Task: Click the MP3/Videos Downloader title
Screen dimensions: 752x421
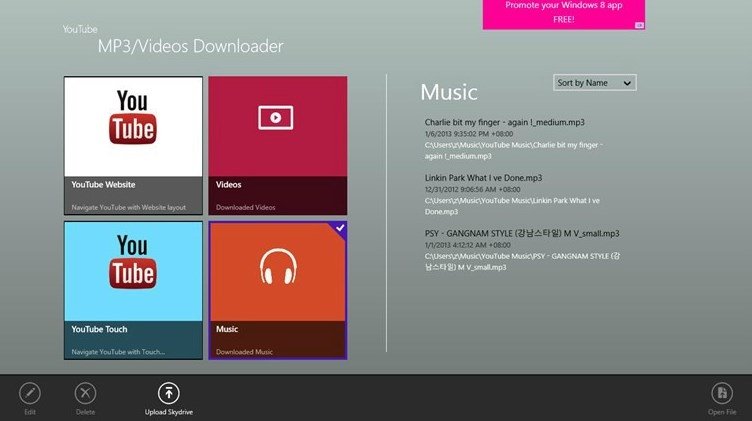Action: point(190,47)
